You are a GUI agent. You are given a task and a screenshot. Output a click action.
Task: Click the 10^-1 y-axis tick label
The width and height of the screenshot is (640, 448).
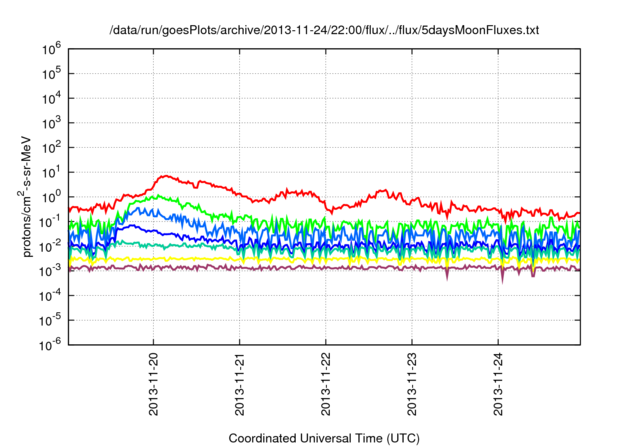click(51, 222)
